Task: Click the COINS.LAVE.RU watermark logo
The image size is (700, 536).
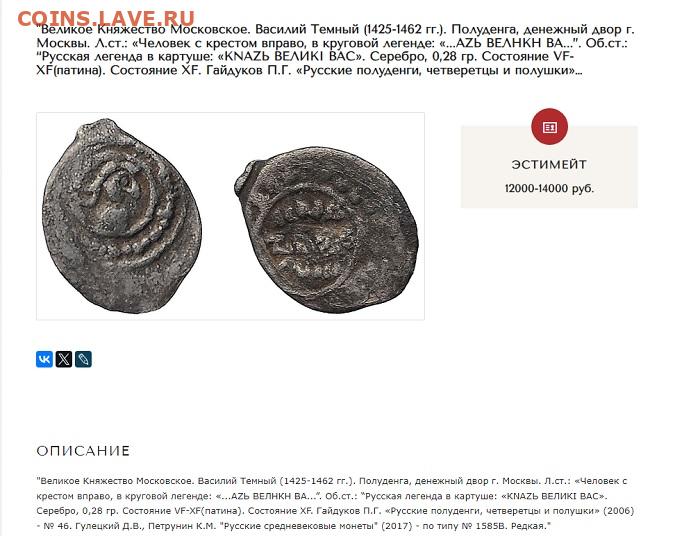Action: click(x=106, y=19)
